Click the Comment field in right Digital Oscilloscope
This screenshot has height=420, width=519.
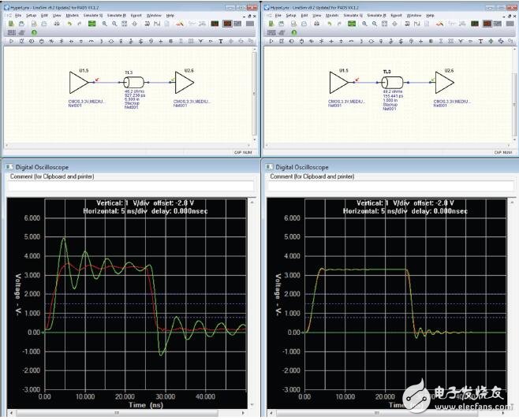click(x=390, y=187)
